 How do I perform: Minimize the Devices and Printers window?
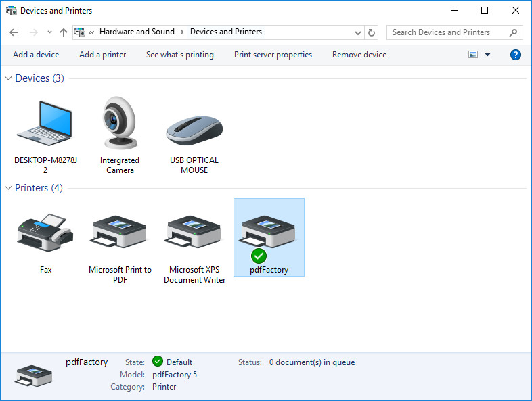pos(454,10)
